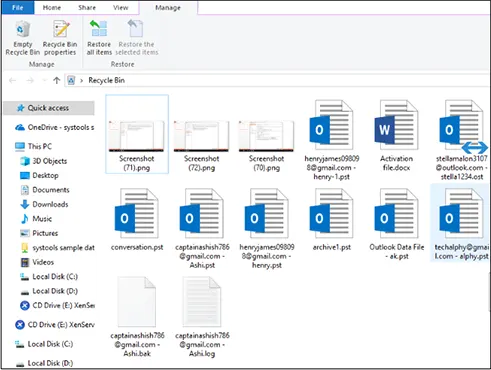Viewport: 491px width, 370px height.
Task: Select Screenshot (71).png thumbnail
Action: 137,137
